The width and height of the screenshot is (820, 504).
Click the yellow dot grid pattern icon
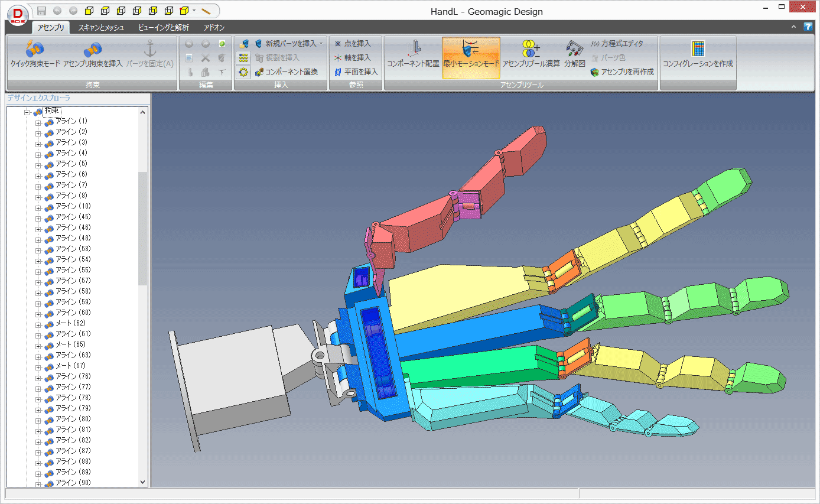pos(243,57)
